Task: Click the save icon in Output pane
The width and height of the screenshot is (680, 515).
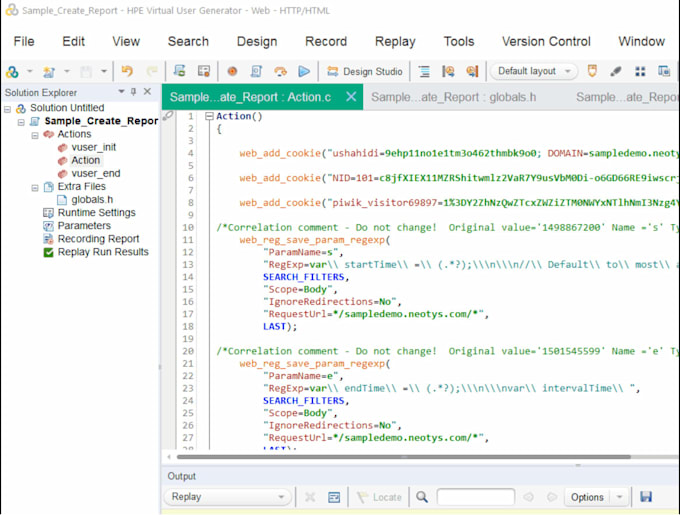Action: [x=646, y=497]
